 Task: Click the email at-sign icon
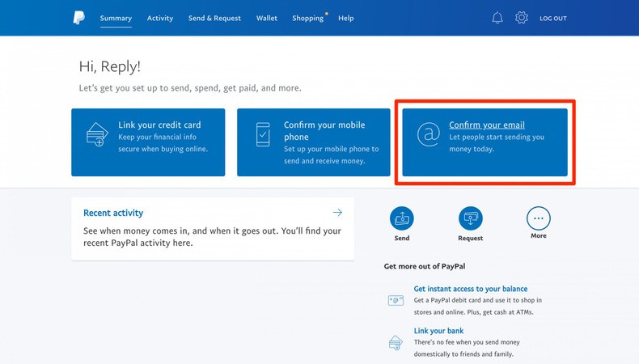[x=429, y=134]
